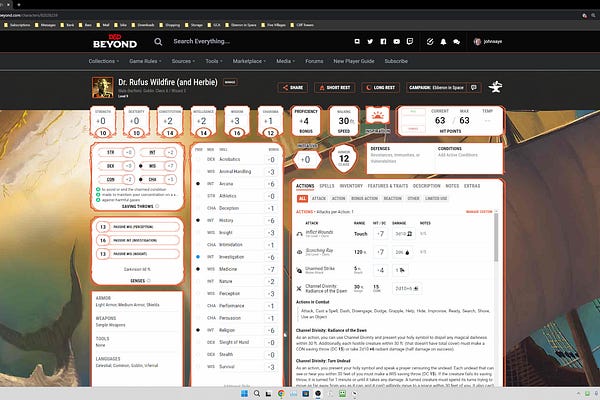Screen dimensions: 600x400
Task: Click the Manage Custom link
Action: click(479, 212)
